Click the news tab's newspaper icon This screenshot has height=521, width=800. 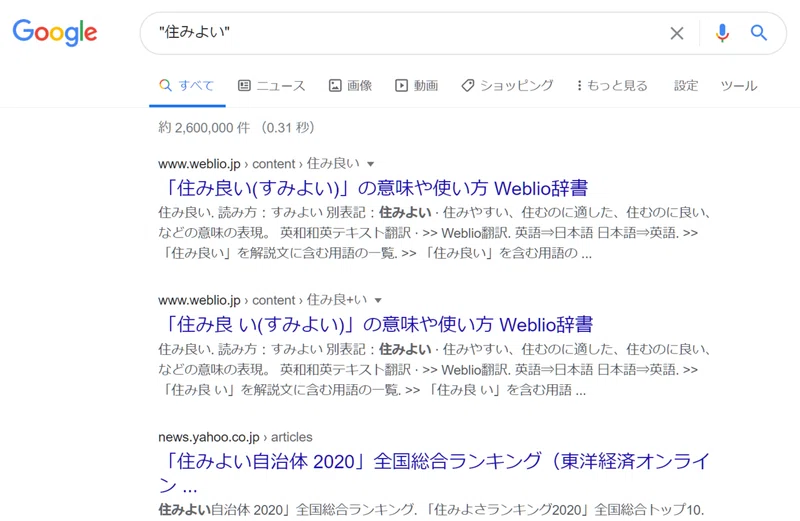pyautogui.click(x=244, y=85)
